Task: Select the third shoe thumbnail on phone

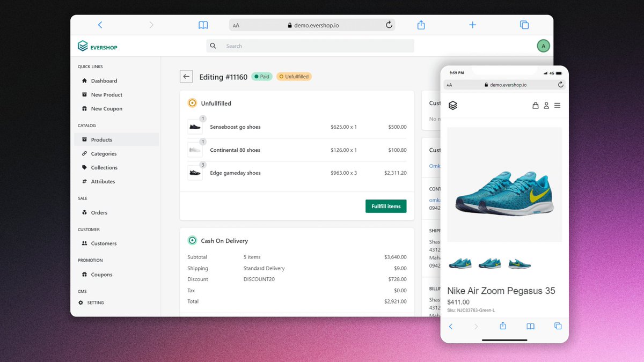Action: tap(519, 263)
